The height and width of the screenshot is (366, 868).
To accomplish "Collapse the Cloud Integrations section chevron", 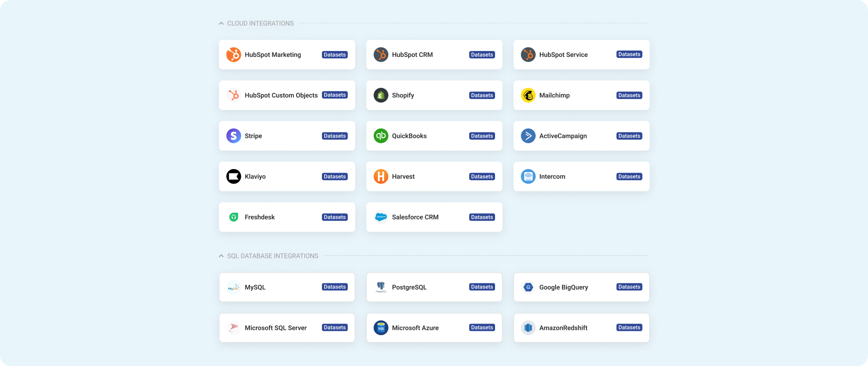I will [x=221, y=23].
